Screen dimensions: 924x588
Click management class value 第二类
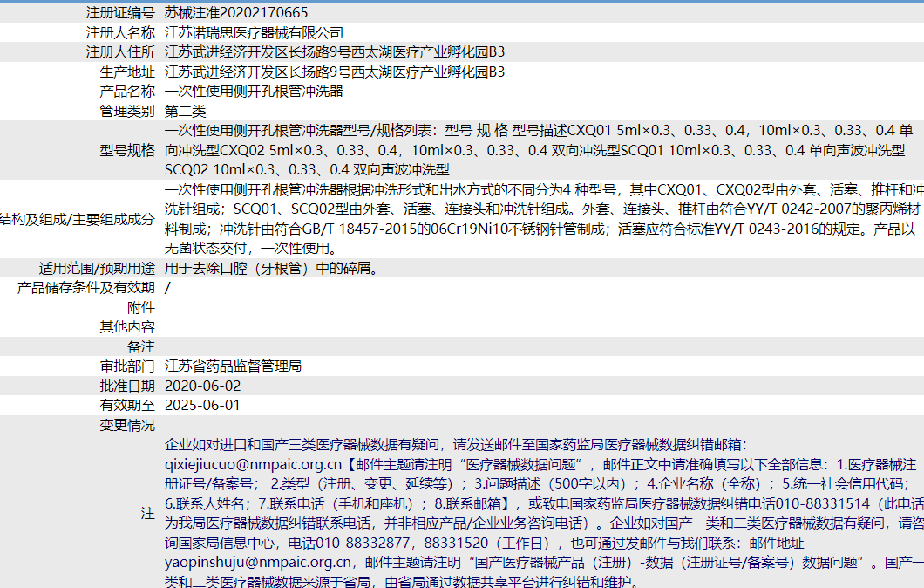tap(185, 111)
